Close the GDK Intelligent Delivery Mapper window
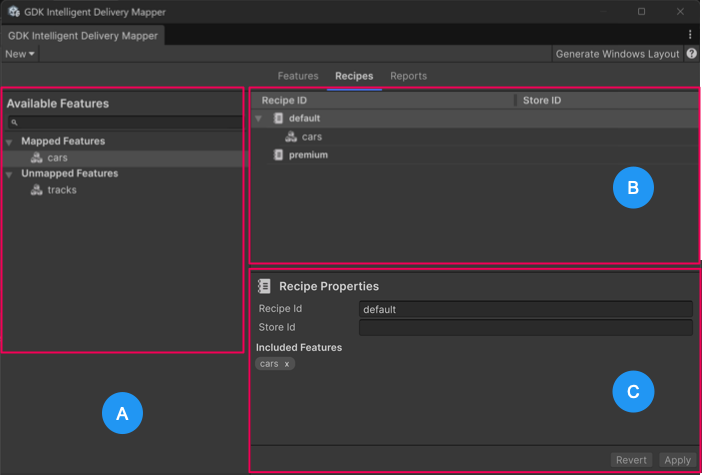Viewport: 702px width, 476px height. pos(680,12)
